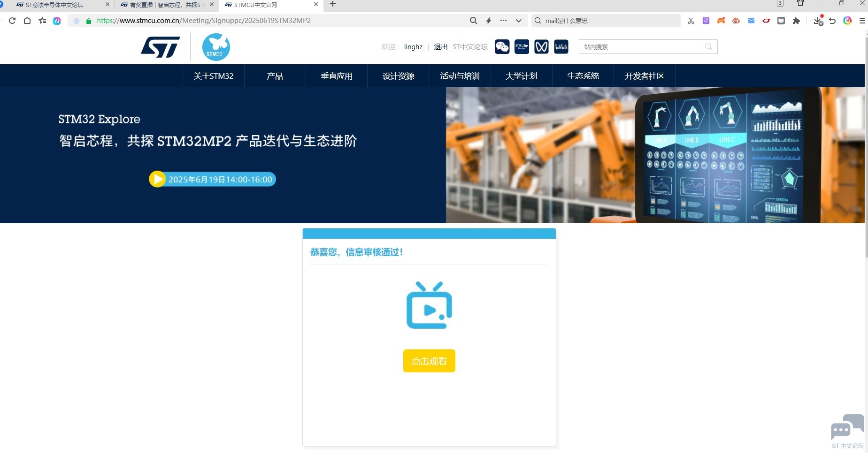Open the 活动与培训 navigation menu
868x453 pixels.
pyautogui.click(x=460, y=76)
